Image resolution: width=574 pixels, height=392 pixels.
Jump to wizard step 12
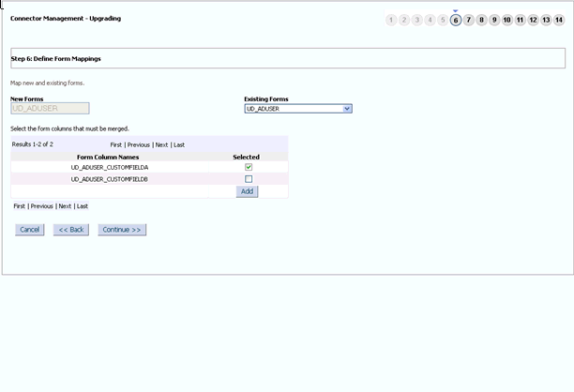(533, 20)
